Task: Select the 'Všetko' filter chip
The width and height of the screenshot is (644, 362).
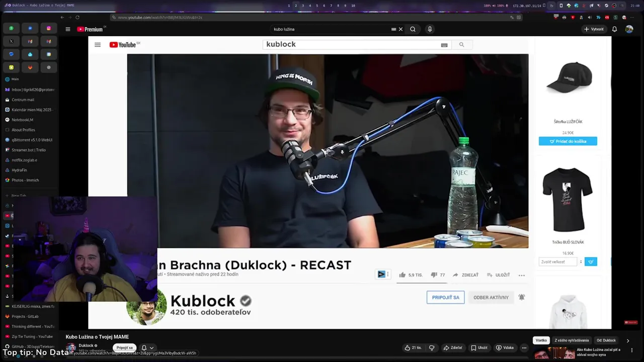Action: (541, 340)
